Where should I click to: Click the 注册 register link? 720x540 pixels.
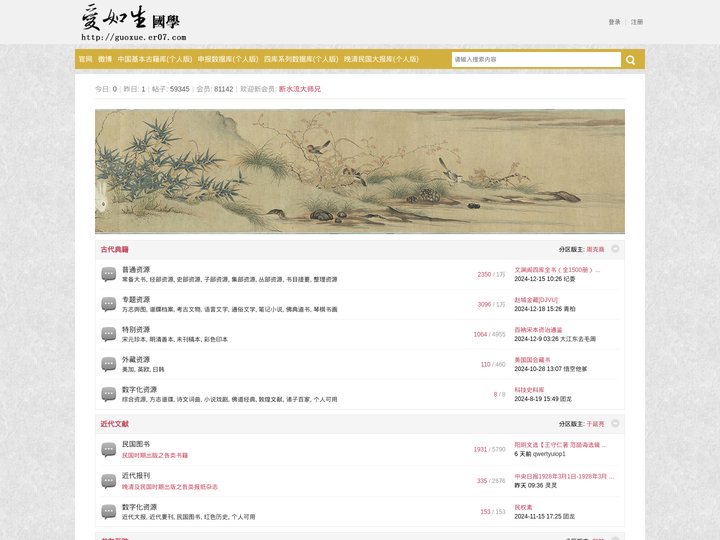[x=636, y=22]
